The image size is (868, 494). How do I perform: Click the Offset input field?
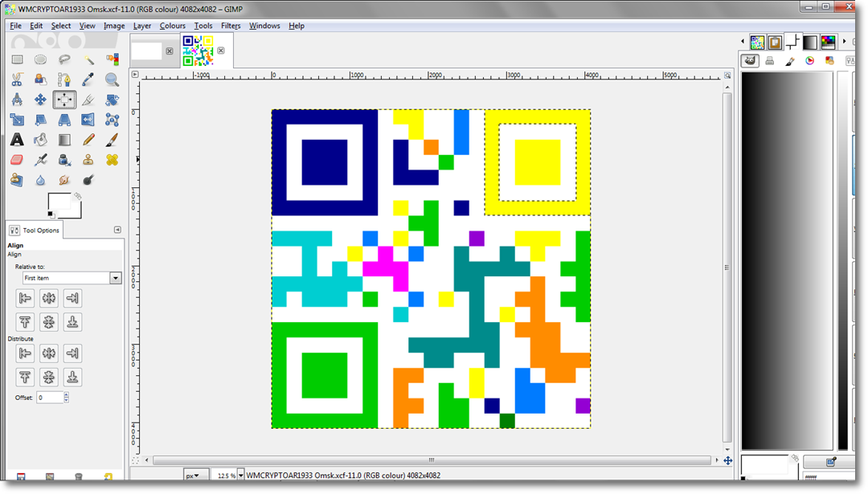point(50,397)
